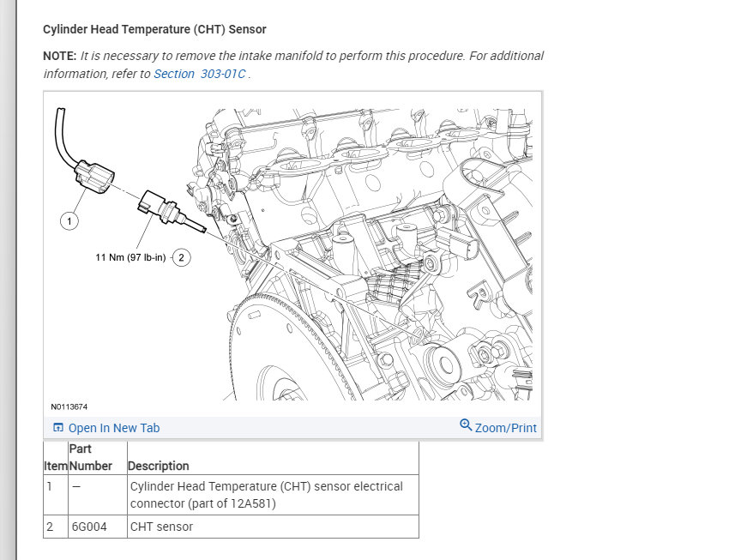Click callout circle 1 in diagram
Image resolution: width=735 pixels, height=560 pixels.
[69, 220]
